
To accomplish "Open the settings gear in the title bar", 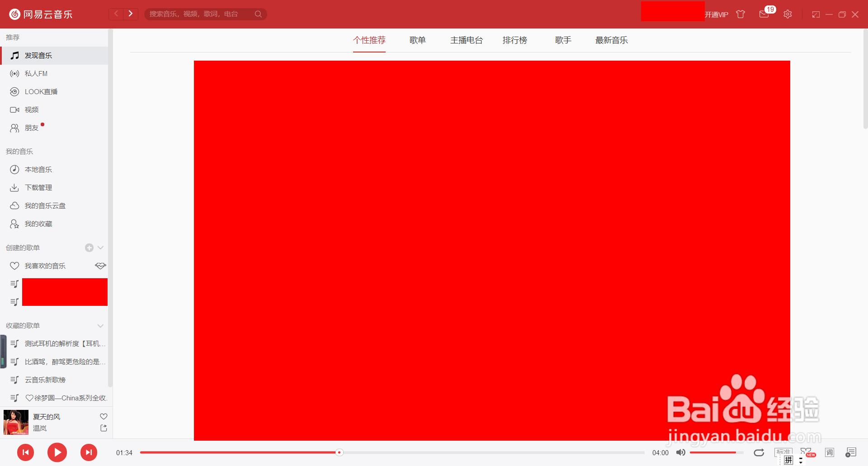I will (x=788, y=14).
